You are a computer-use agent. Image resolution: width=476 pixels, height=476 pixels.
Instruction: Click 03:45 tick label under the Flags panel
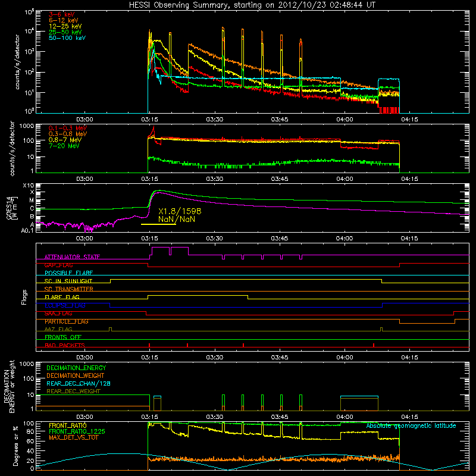pyautogui.click(x=279, y=358)
